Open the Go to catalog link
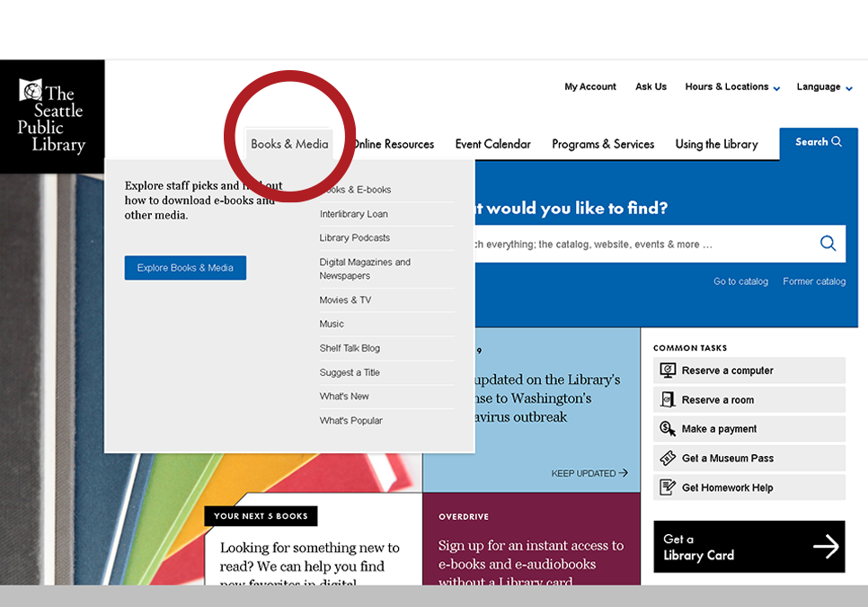This screenshot has width=868, height=607. (740, 281)
